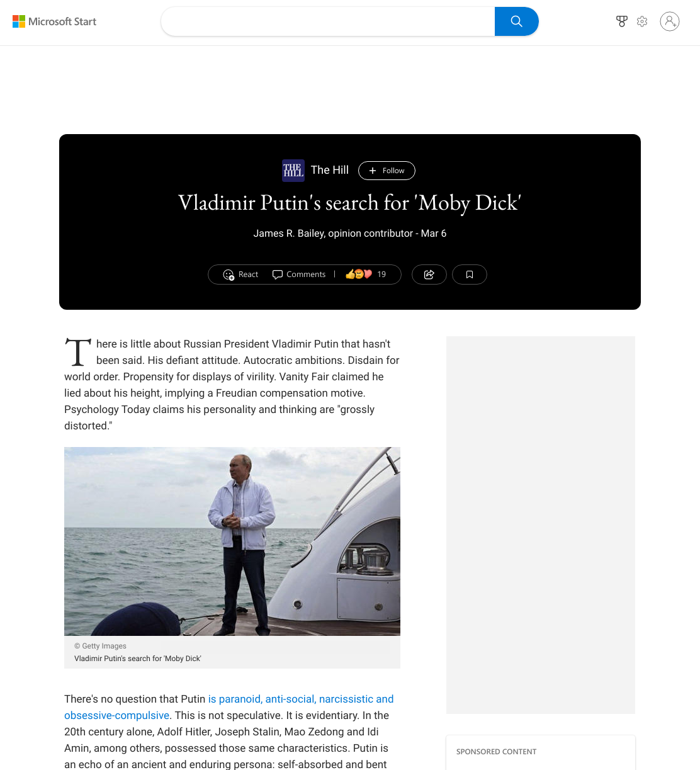Click the share arrow button
Image resolution: width=700 pixels, height=770 pixels.
(x=429, y=275)
